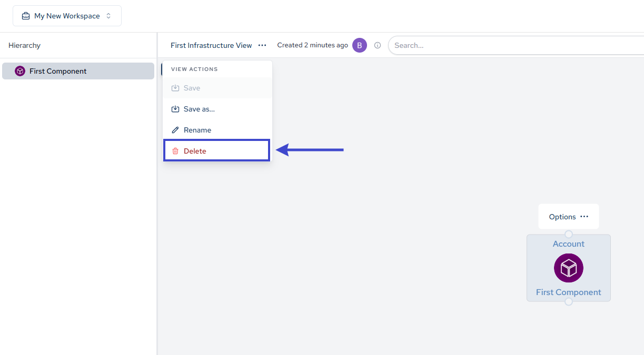Choose Rename from view actions menu
The height and width of the screenshot is (355, 644).
(197, 130)
